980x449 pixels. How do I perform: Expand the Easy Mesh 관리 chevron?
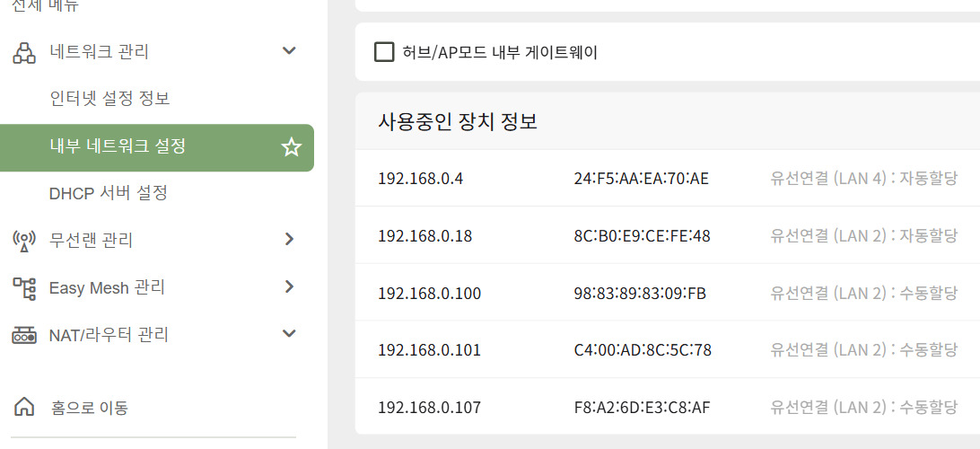[289, 286]
